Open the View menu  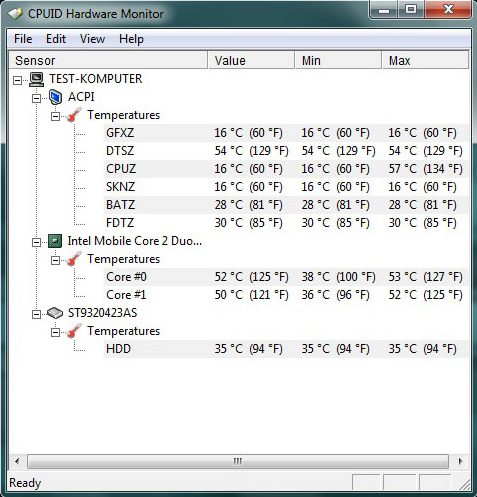pos(92,39)
